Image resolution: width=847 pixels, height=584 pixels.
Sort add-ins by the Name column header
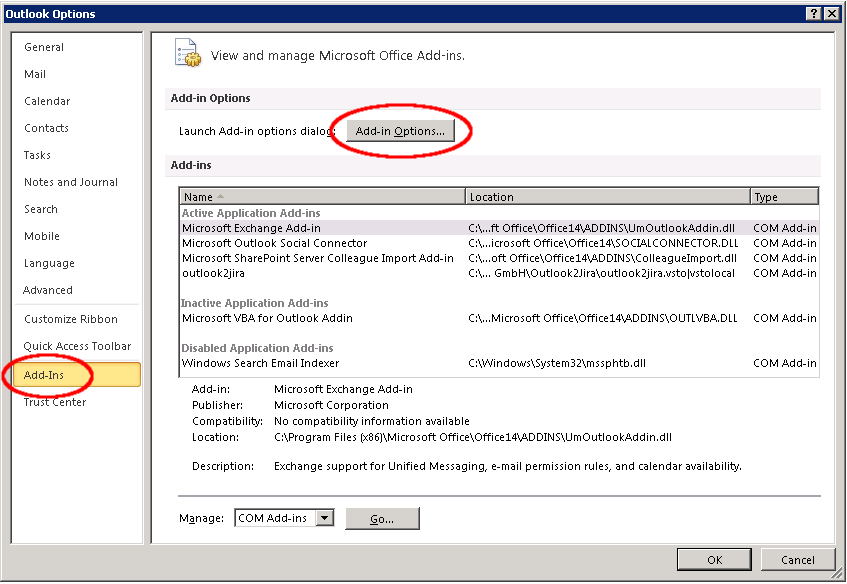click(x=322, y=197)
